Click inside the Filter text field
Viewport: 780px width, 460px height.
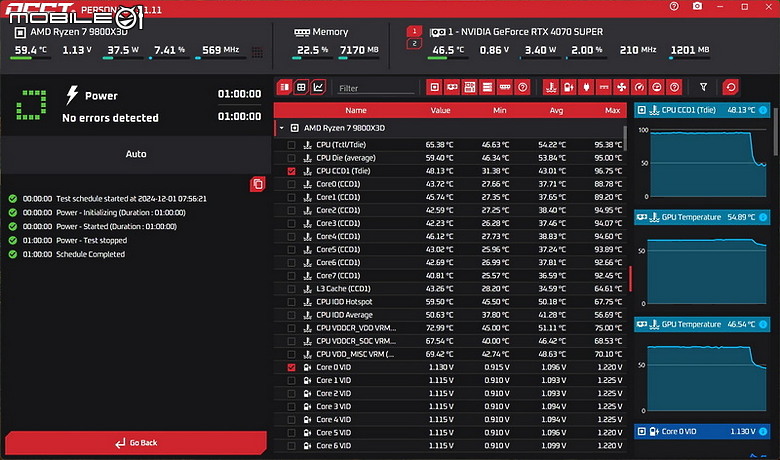coord(376,88)
